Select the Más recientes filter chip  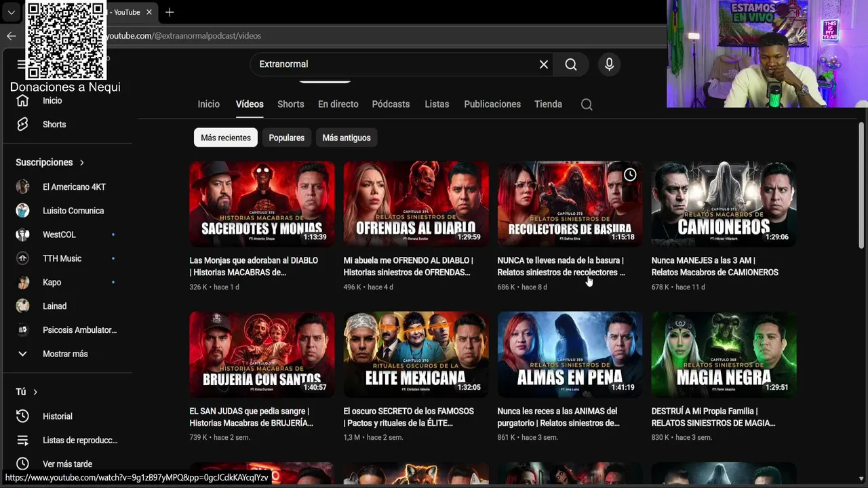(226, 138)
